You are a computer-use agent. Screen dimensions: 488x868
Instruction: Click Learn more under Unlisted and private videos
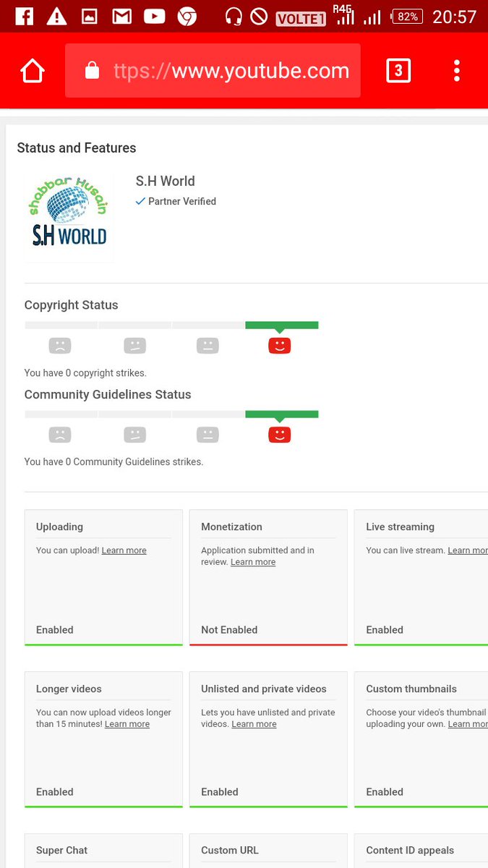(254, 724)
